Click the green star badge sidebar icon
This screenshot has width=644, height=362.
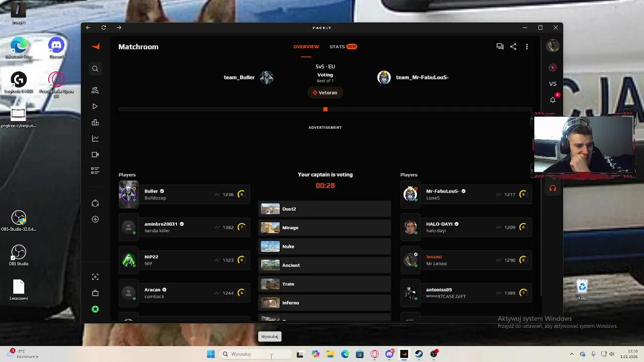click(95, 309)
